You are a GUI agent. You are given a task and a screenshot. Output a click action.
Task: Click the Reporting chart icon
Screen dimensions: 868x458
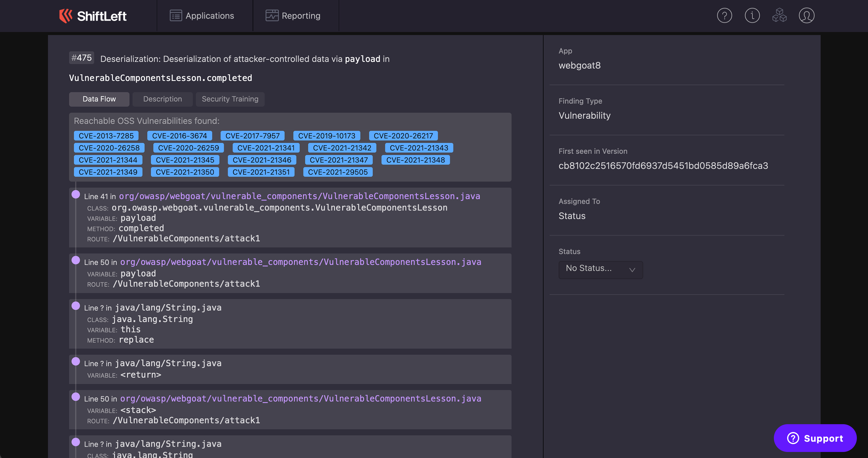[x=272, y=16]
